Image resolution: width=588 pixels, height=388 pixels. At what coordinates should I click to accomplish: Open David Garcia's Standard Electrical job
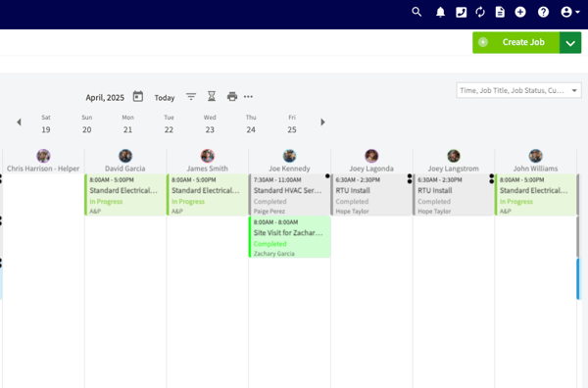pos(125,195)
